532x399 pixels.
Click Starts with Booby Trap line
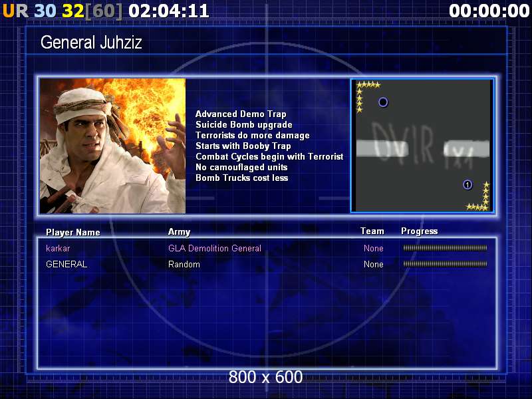[x=243, y=146]
